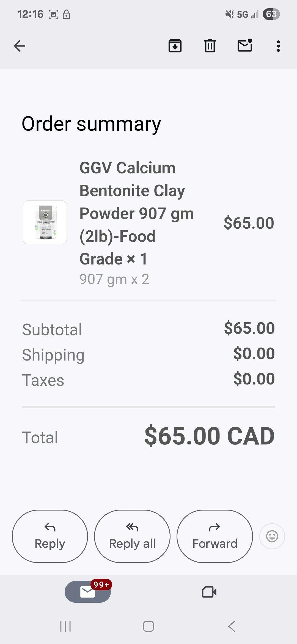Image resolution: width=297 pixels, height=644 pixels.
Task: Delete this email with trash icon
Action: coord(210,46)
